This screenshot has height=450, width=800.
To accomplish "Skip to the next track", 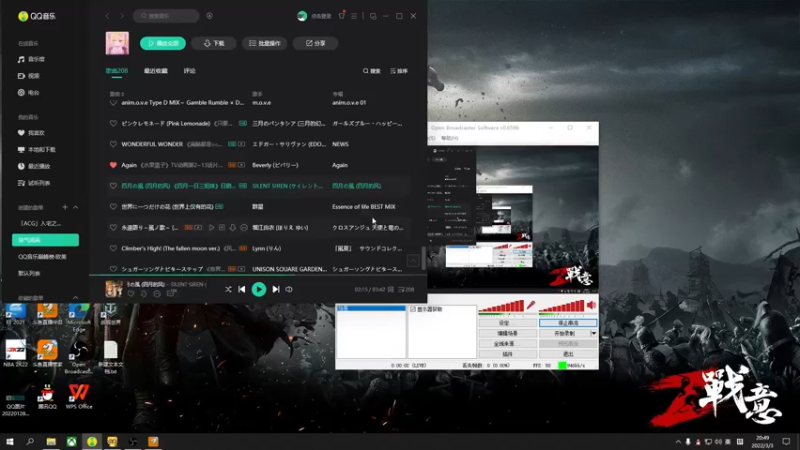I will pos(276,289).
